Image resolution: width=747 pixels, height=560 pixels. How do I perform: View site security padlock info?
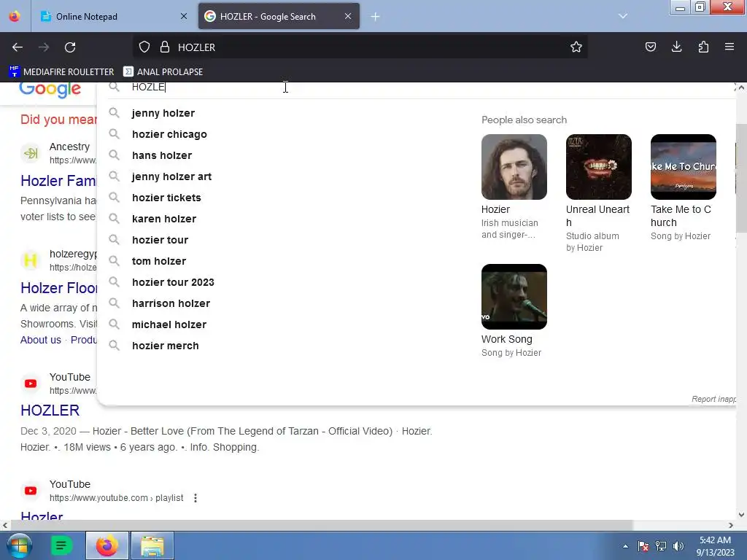tap(165, 47)
